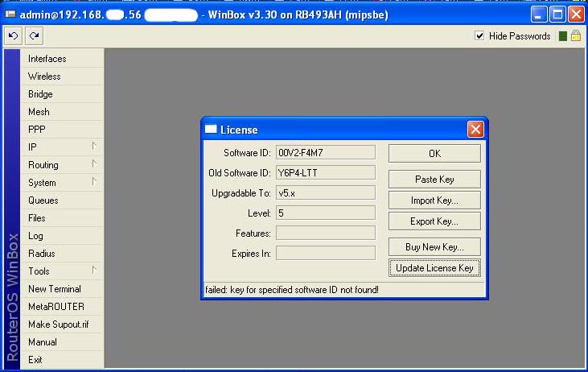Select Make Supout.rif
588x372 pixels.
(x=62, y=324)
